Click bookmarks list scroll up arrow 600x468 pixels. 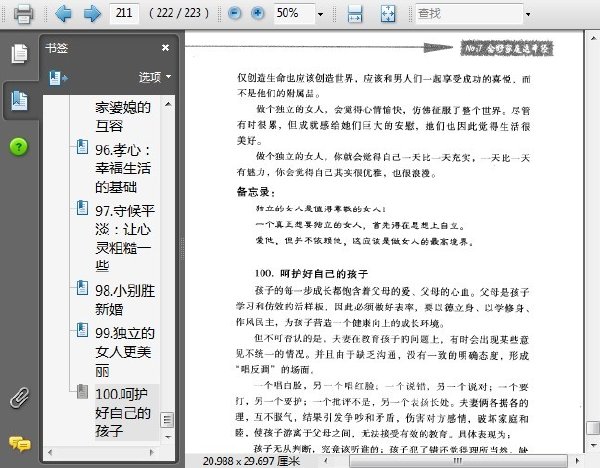[168, 104]
